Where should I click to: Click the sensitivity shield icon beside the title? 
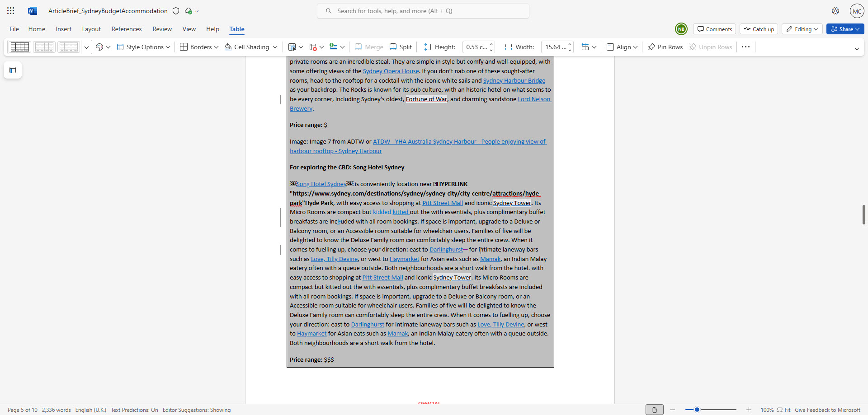pos(176,11)
